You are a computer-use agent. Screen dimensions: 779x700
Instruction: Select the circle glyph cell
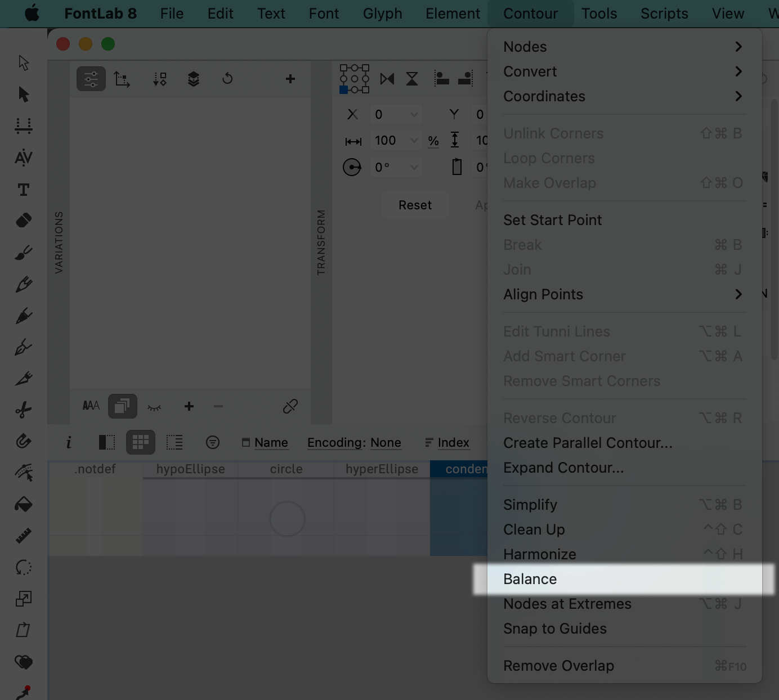coord(286,508)
